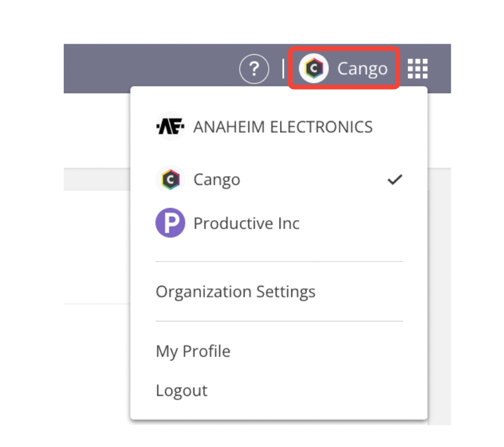The image size is (504, 447).
Task: Open Organization Settings
Action: coord(235,292)
